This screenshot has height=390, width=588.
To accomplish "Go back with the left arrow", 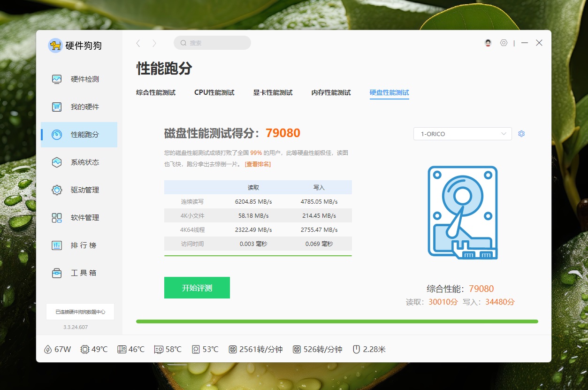I will (x=138, y=43).
